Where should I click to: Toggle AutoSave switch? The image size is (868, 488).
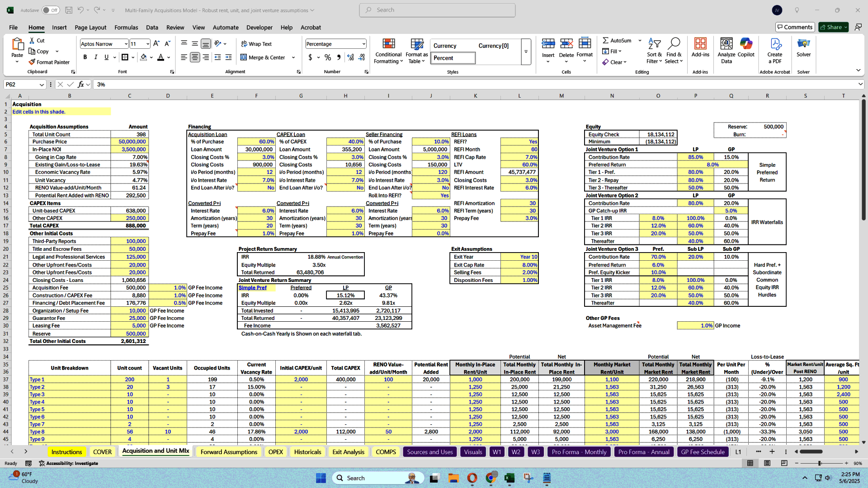(x=51, y=10)
